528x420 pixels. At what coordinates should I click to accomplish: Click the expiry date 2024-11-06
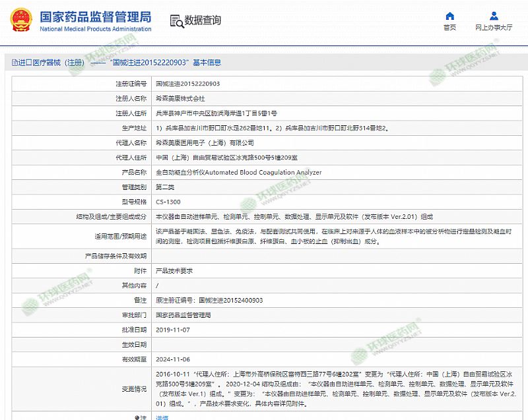coord(172,359)
